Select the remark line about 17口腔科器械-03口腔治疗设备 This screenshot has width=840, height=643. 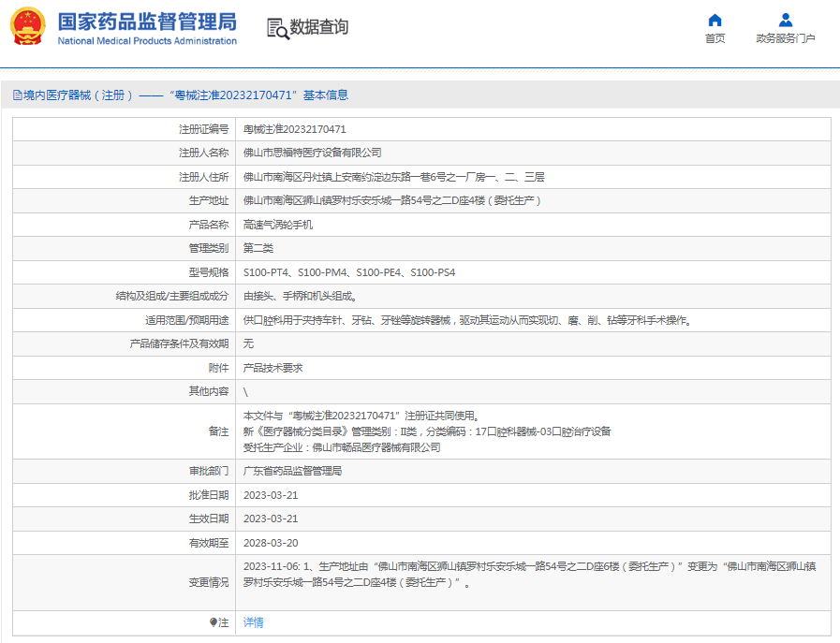pyautogui.click(x=427, y=431)
